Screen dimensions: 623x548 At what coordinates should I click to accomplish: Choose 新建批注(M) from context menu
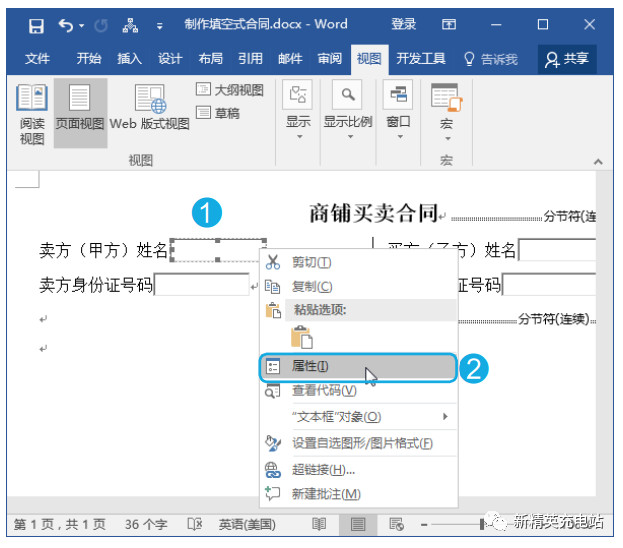tap(358, 494)
